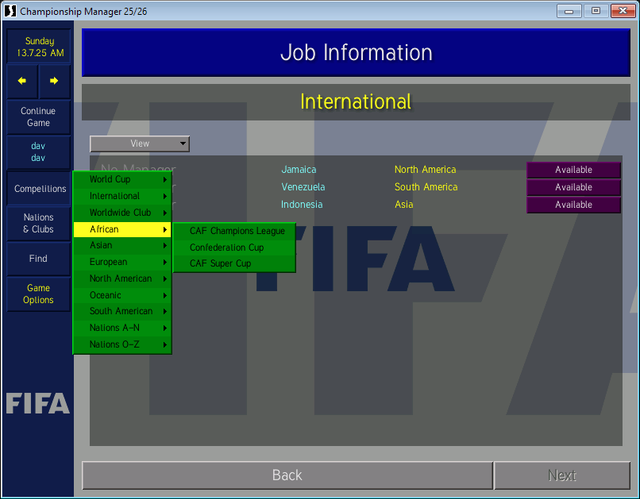Open the Nations A-N submenu
Image resolution: width=640 pixels, height=499 pixels.
click(122, 328)
